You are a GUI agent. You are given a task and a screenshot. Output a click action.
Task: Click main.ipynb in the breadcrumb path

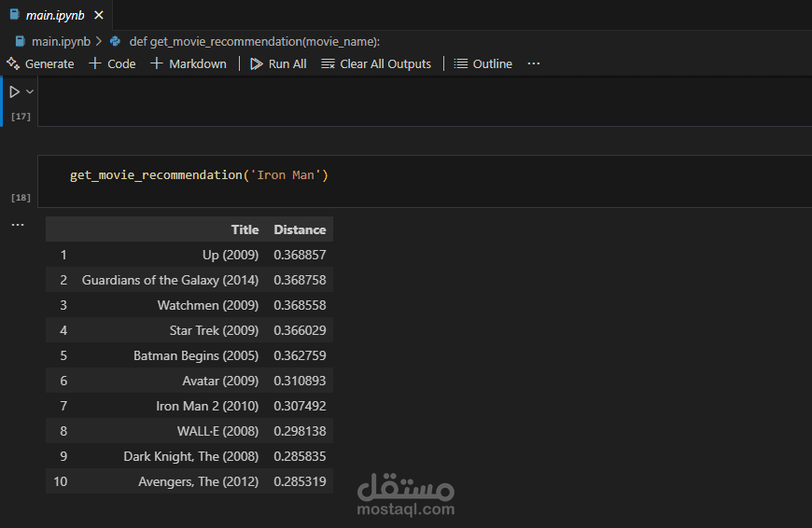(x=61, y=41)
